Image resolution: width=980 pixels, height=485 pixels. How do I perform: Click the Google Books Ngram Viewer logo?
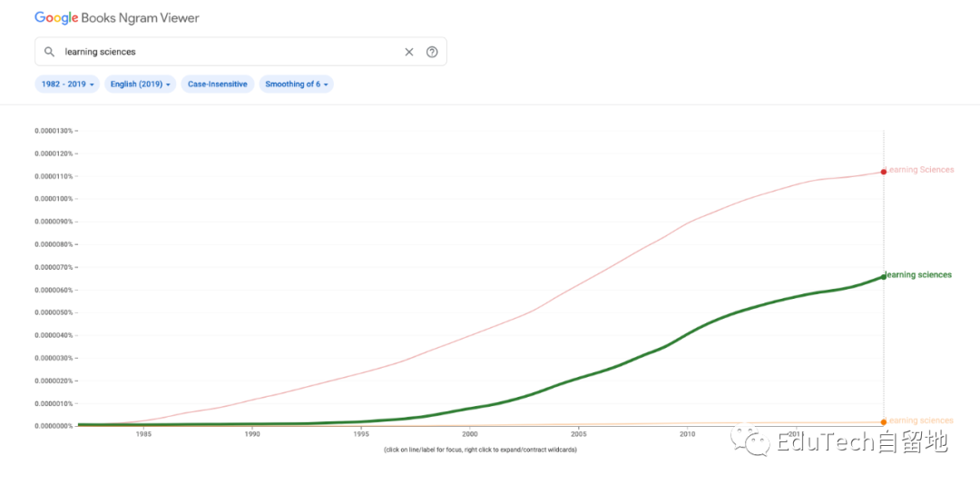117,17
